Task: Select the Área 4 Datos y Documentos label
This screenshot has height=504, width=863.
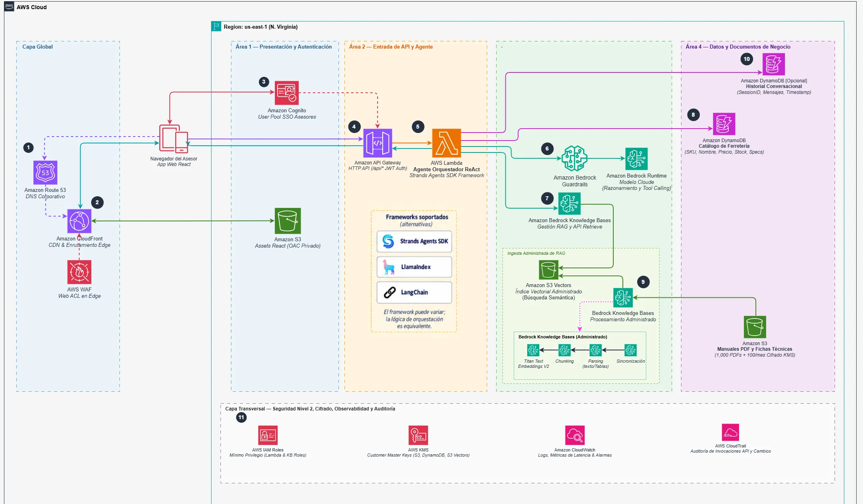Action: [x=738, y=47]
